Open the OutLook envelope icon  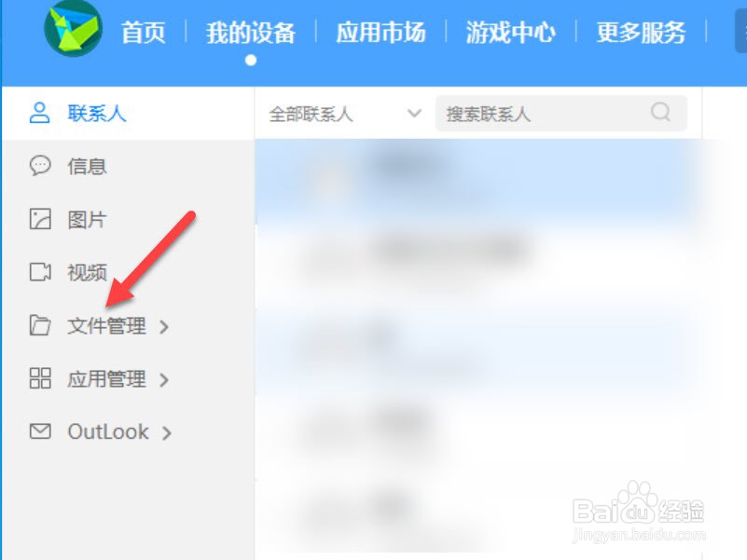point(40,431)
